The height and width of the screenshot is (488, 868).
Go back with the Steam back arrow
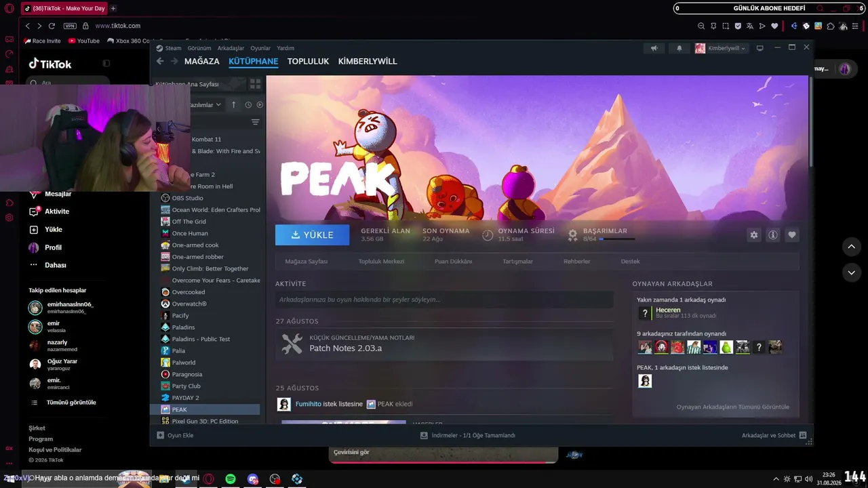click(160, 61)
